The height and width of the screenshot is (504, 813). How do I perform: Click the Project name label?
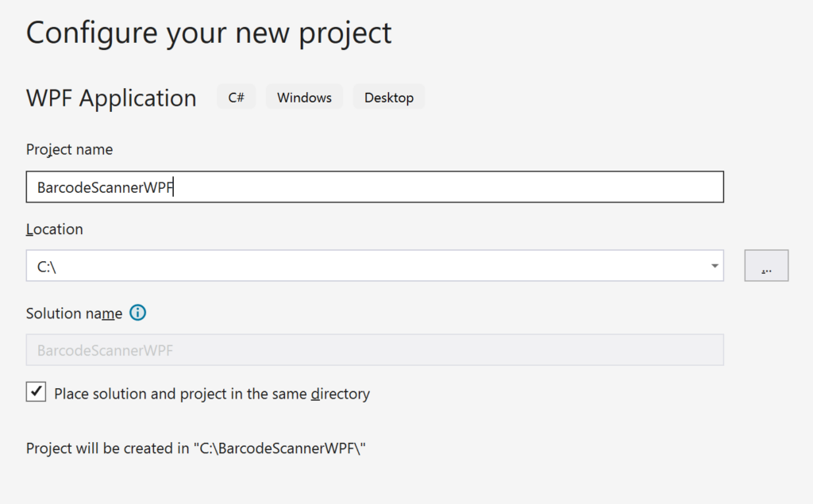[69, 149]
